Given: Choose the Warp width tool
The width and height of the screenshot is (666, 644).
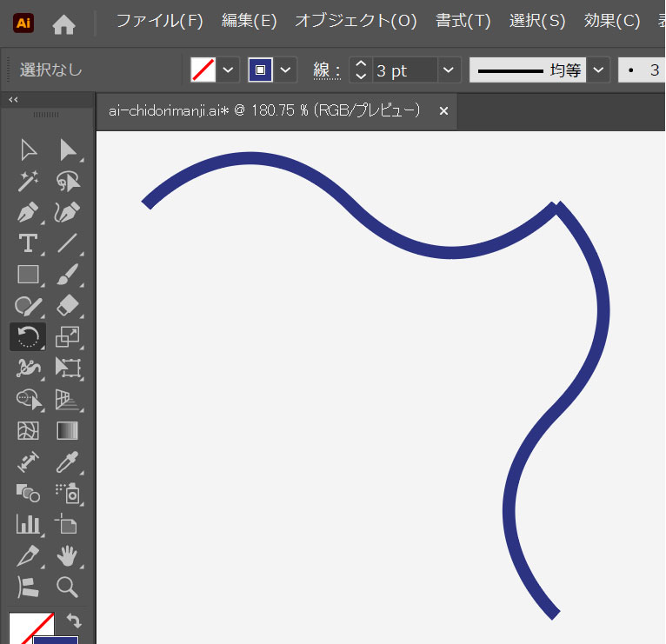Looking at the screenshot, I should click(28, 368).
